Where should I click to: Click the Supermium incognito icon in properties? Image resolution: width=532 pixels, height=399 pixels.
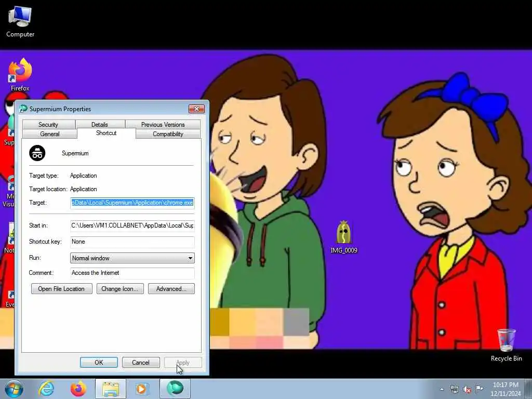pyautogui.click(x=37, y=153)
